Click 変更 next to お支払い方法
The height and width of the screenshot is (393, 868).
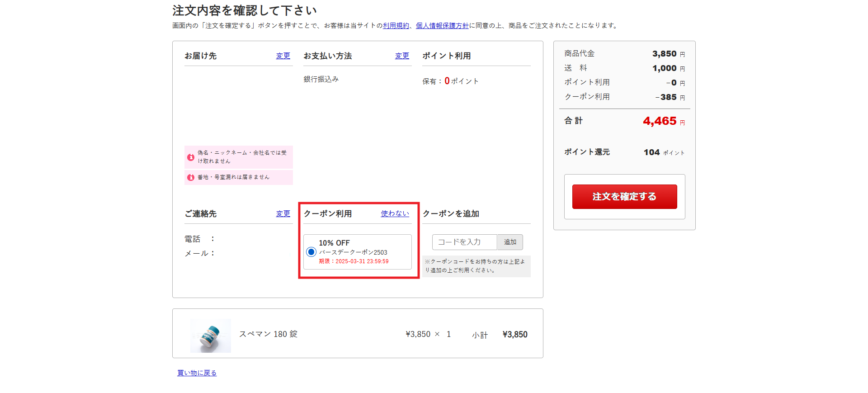coord(402,56)
